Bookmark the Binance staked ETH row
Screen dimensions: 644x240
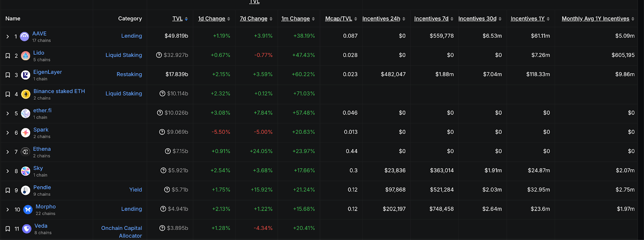point(8,94)
